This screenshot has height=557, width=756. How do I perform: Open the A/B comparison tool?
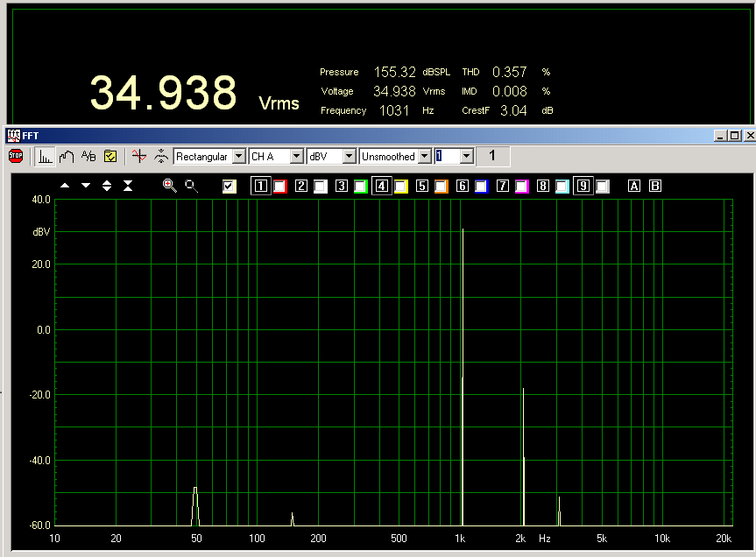88,156
